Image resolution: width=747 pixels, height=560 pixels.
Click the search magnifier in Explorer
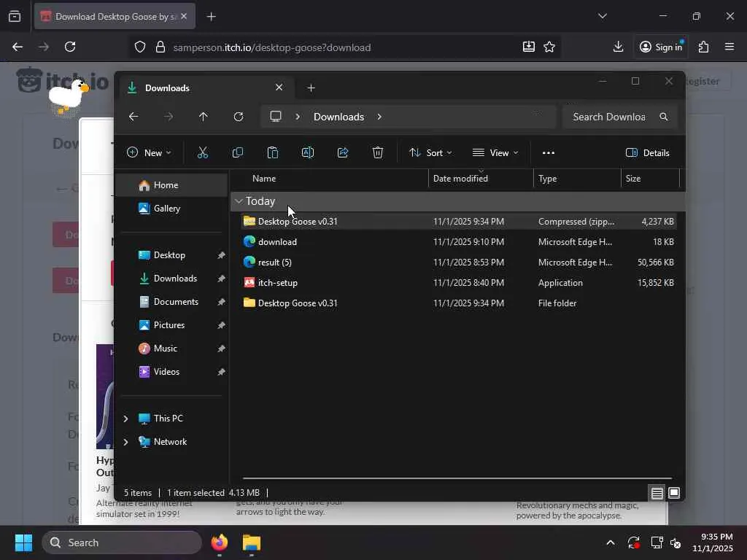pyautogui.click(x=664, y=117)
